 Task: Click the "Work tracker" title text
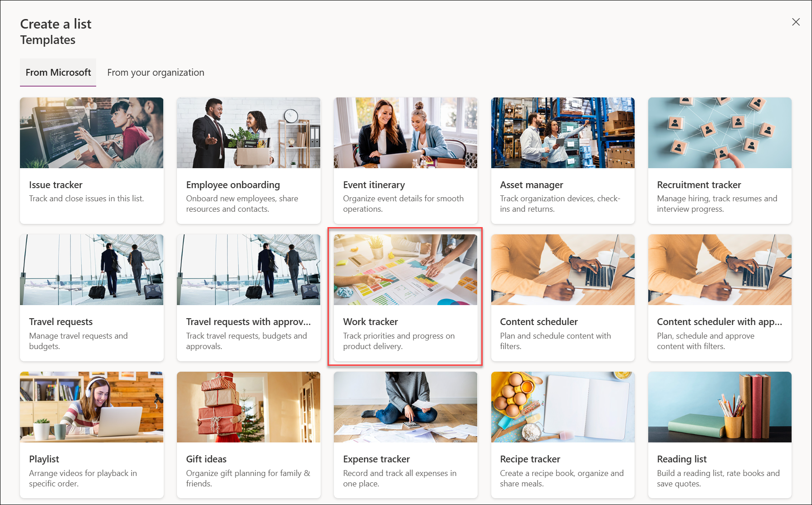(x=371, y=322)
